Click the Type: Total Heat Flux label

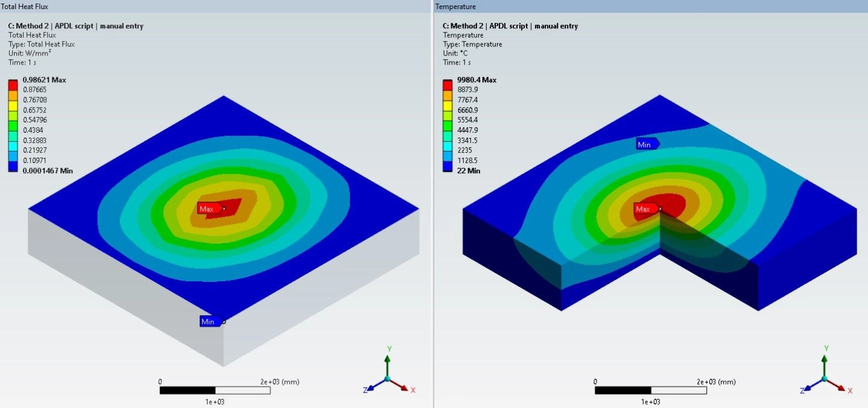click(x=42, y=44)
